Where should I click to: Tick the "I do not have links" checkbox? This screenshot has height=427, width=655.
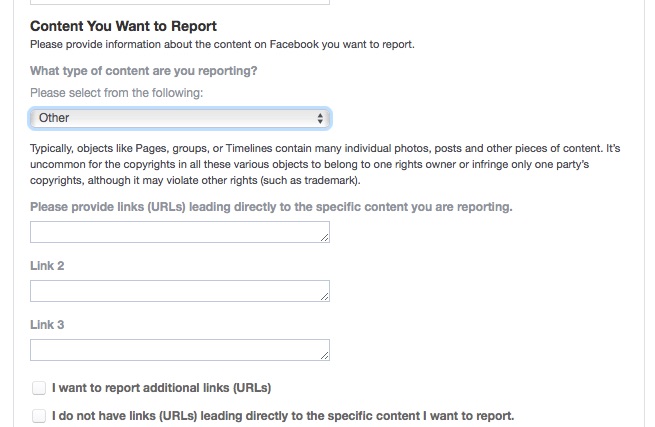(x=39, y=415)
